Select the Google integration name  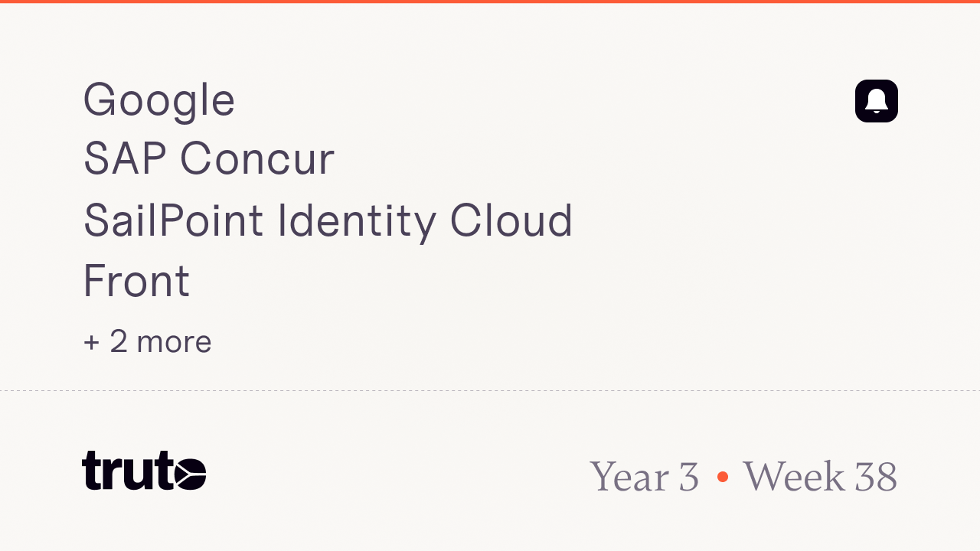(158, 100)
